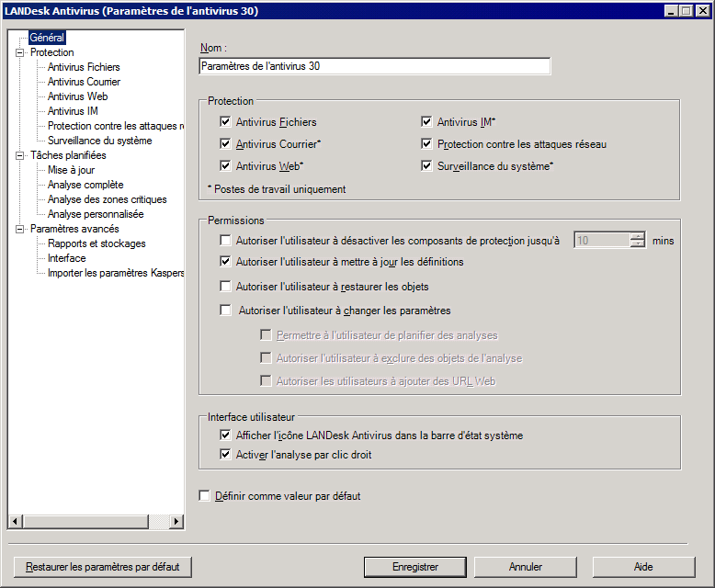
Task: Select Mise à jour tree item
Action: 71,170
